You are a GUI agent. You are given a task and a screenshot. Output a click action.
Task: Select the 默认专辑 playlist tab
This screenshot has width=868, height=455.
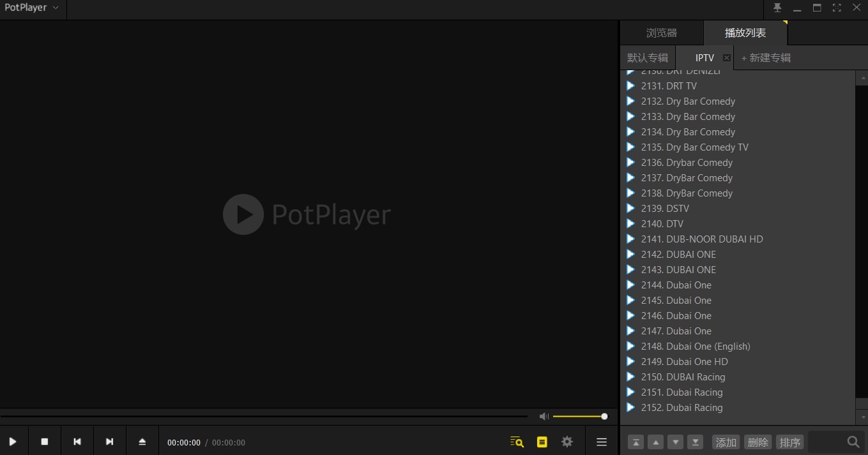(x=648, y=57)
